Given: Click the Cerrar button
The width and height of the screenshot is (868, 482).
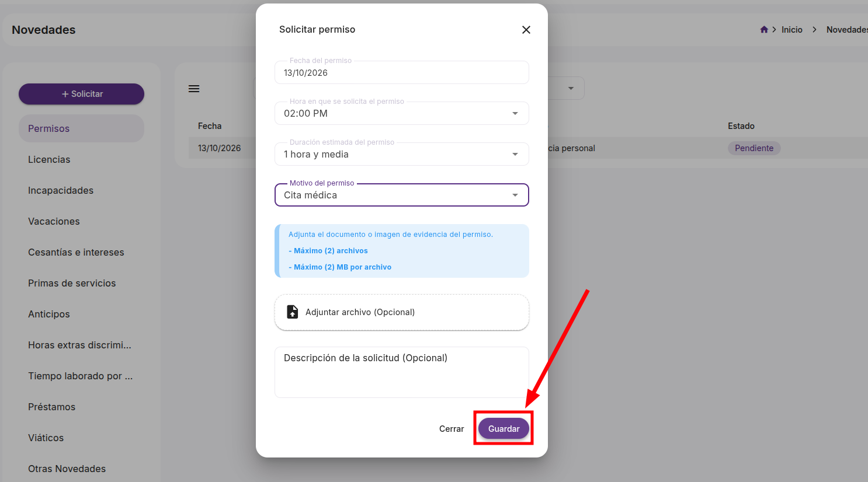Looking at the screenshot, I should click(452, 429).
